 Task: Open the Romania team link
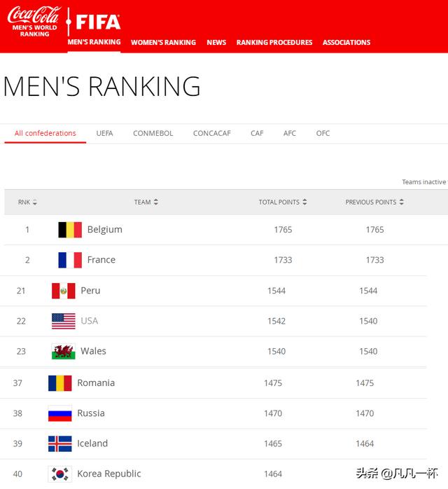96,383
